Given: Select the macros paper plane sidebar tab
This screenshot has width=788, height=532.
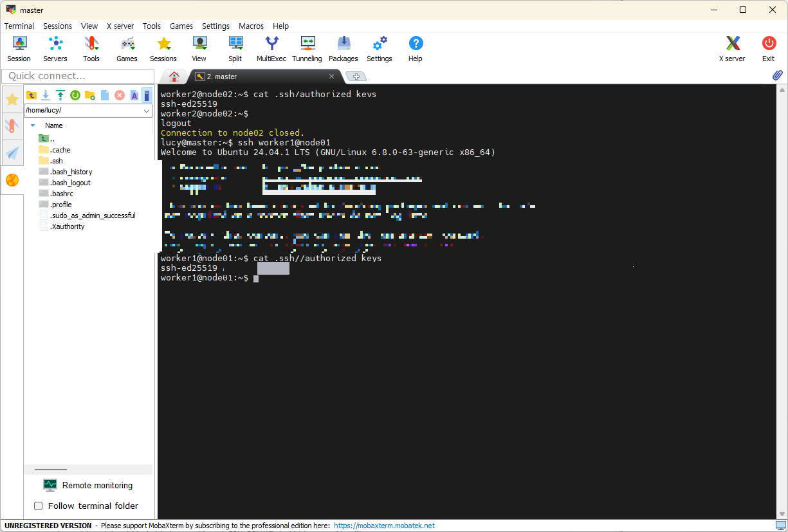Looking at the screenshot, I should (x=12, y=152).
